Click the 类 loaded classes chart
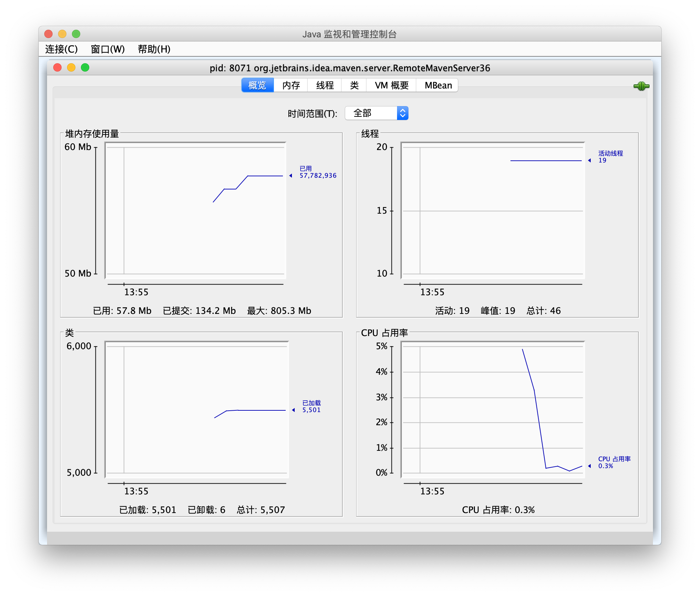This screenshot has height=596, width=700. point(196,409)
